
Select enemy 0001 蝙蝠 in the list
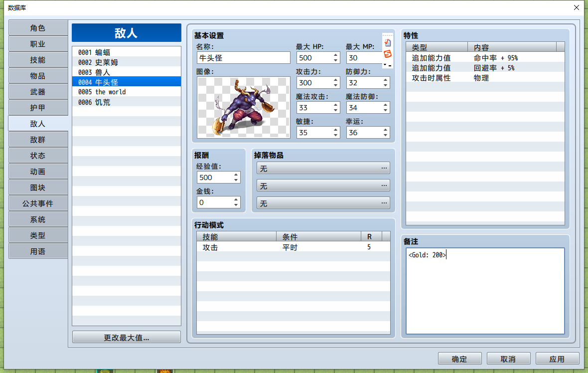(127, 52)
